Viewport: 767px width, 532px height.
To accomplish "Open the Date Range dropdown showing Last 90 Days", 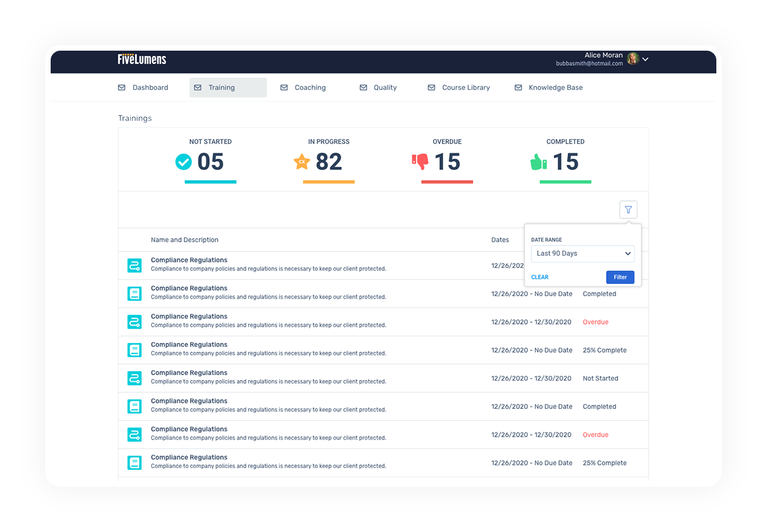I will (x=582, y=253).
